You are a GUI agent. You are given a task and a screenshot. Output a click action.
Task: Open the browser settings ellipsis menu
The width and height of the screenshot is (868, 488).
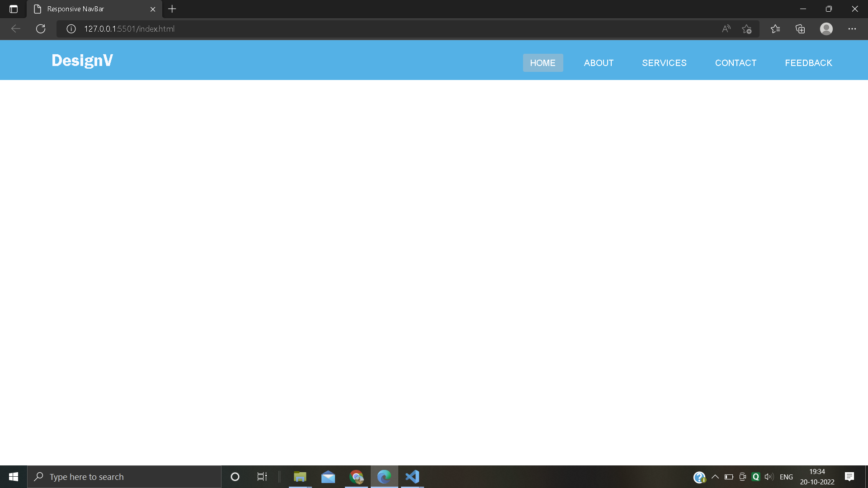852,28
